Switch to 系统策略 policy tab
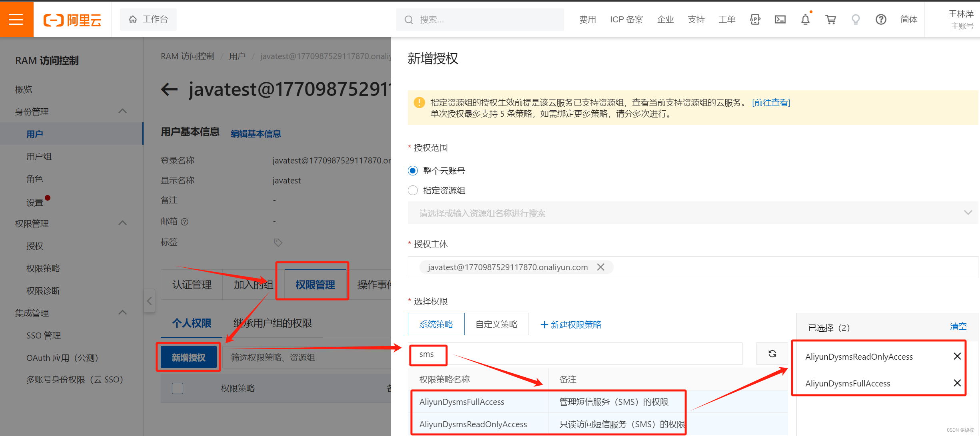980x436 pixels. click(x=436, y=324)
